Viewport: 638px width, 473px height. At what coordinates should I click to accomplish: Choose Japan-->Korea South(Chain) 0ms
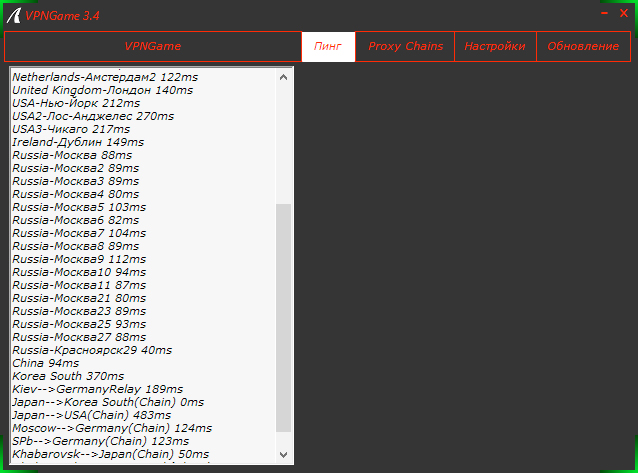108,403
